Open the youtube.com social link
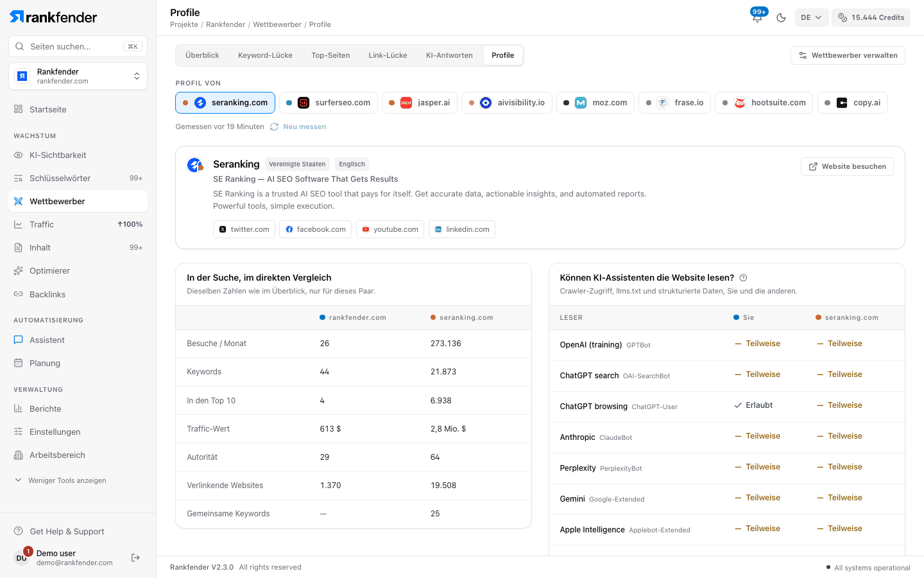Screen dimensions: 924x578 point(390,229)
